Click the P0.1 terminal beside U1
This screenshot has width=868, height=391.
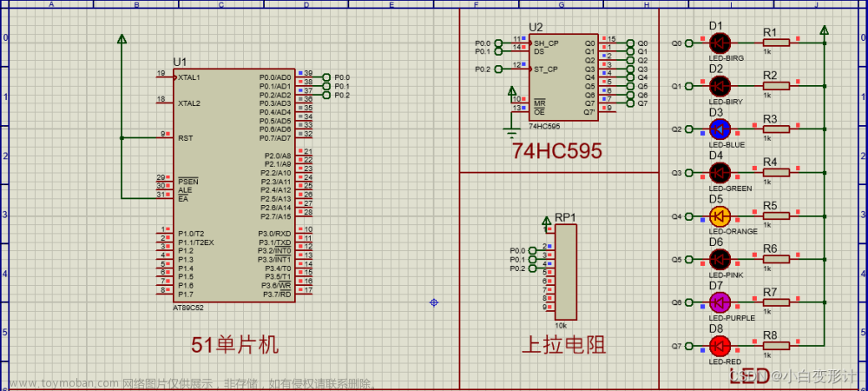pos(325,86)
